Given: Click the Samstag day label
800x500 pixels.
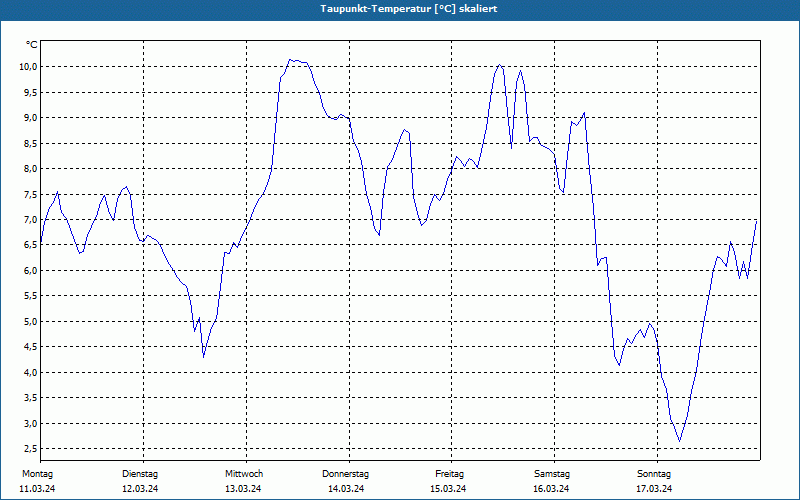Looking at the screenshot, I should (x=552, y=474).
